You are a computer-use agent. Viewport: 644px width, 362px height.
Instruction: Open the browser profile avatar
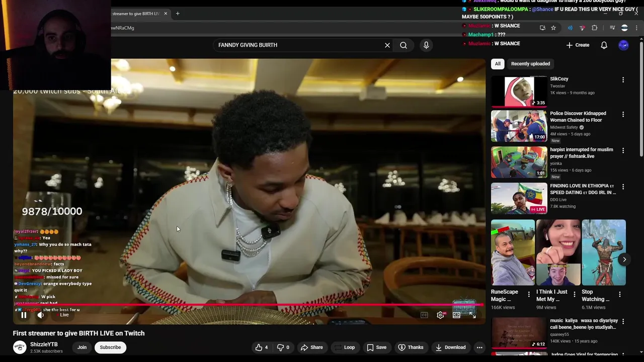coord(624,28)
